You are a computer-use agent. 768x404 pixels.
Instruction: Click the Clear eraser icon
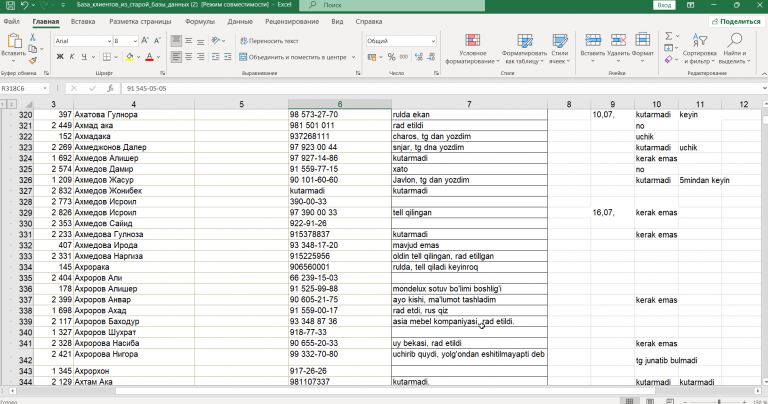[669, 59]
